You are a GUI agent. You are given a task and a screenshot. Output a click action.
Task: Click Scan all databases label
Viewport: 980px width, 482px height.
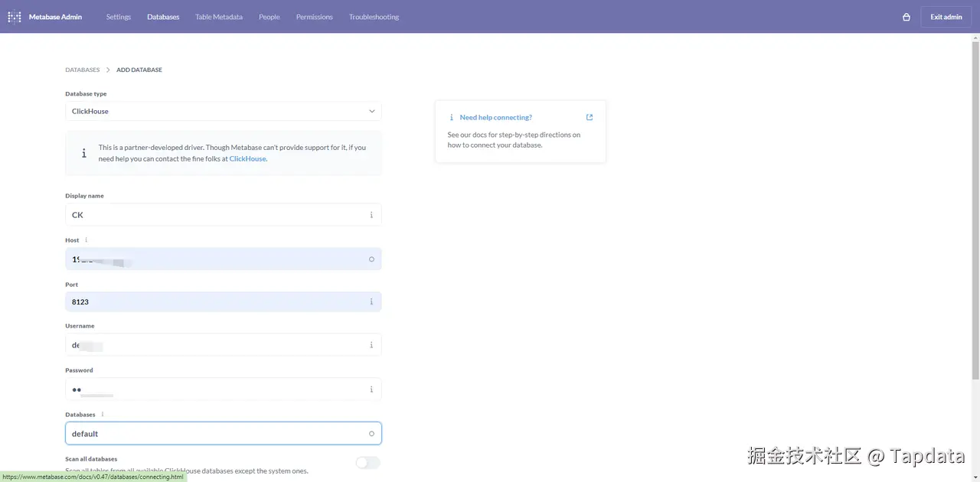pyautogui.click(x=91, y=459)
